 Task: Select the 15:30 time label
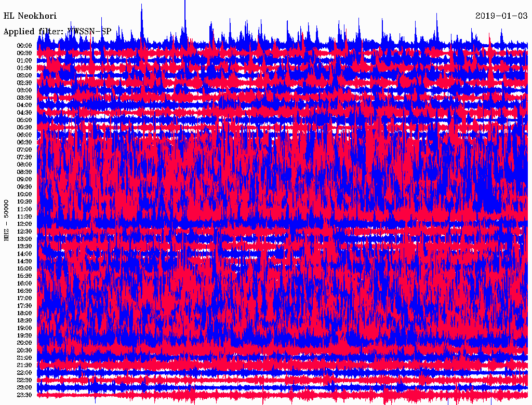coord(24,276)
